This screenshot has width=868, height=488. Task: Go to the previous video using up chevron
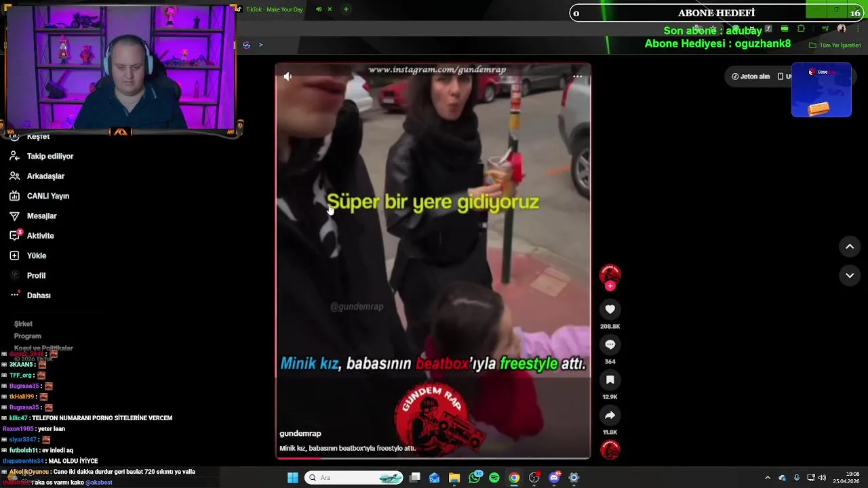[850, 247]
